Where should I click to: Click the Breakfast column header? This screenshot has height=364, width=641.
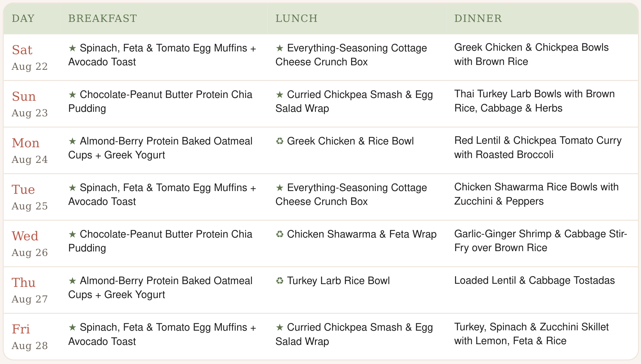(x=103, y=18)
